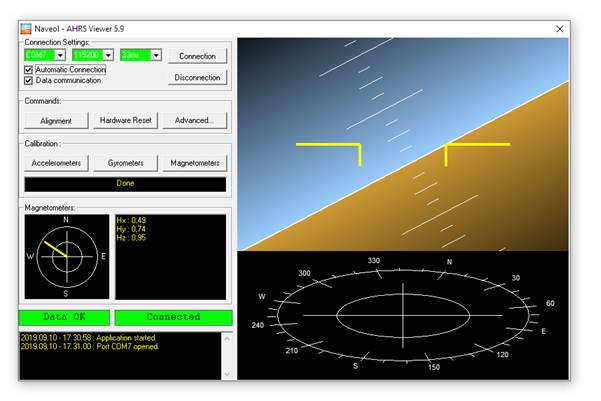The width and height of the screenshot is (601, 401).
Task: Click the Naveol app icon in title bar
Action: point(28,28)
